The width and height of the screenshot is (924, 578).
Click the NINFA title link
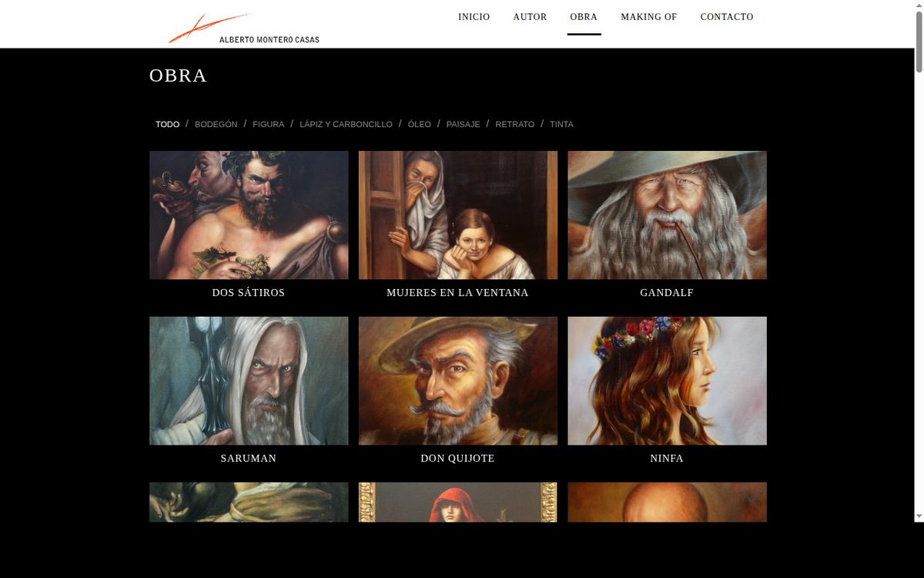click(x=667, y=459)
